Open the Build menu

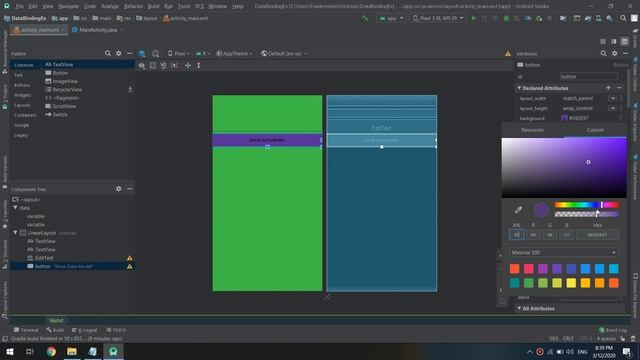[153, 6]
